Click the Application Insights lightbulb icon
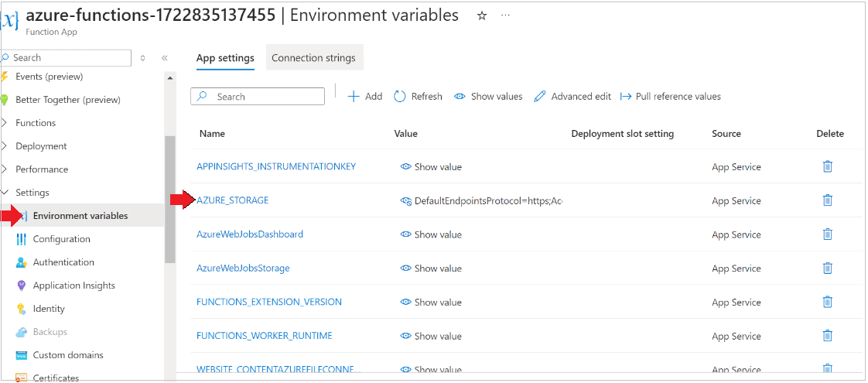This screenshot has width=868, height=383. point(22,286)
